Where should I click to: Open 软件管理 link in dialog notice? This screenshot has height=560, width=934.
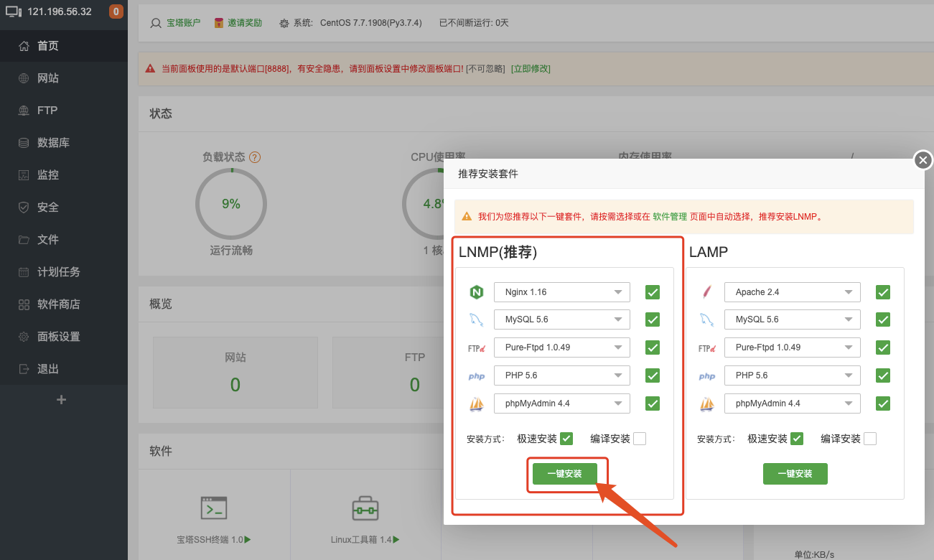point(670,216)
